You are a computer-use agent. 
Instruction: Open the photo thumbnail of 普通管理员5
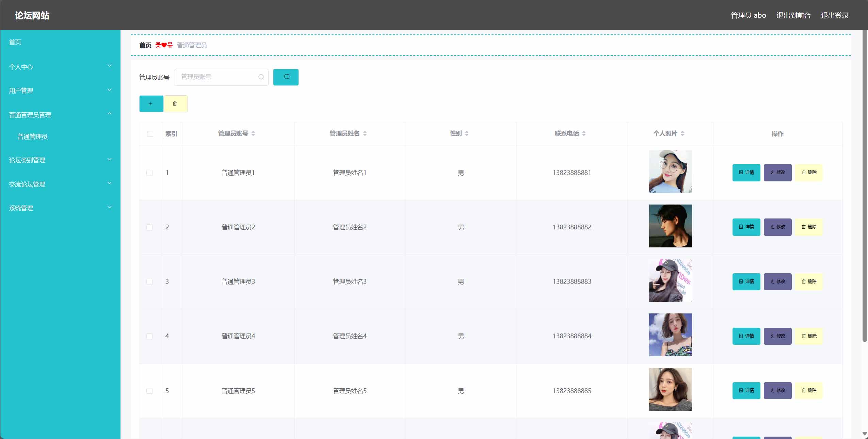[670, 389]
